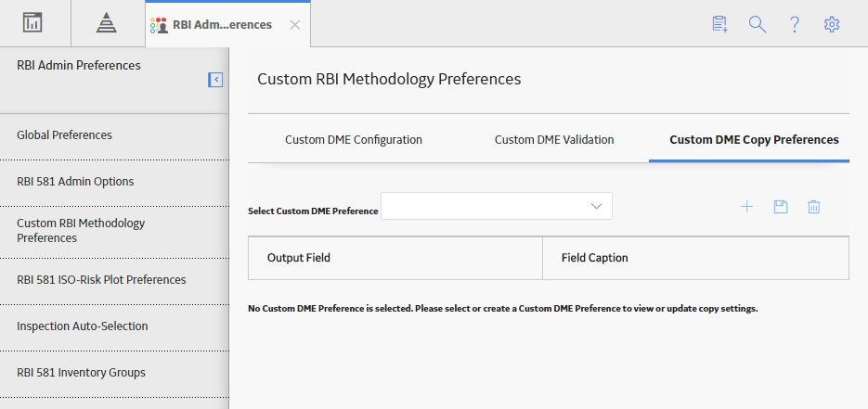Expand Select Custom DME Preference dropdown arrow
Image resolution: width=868 pixels, height=409 pixels.
pos(596,206)
